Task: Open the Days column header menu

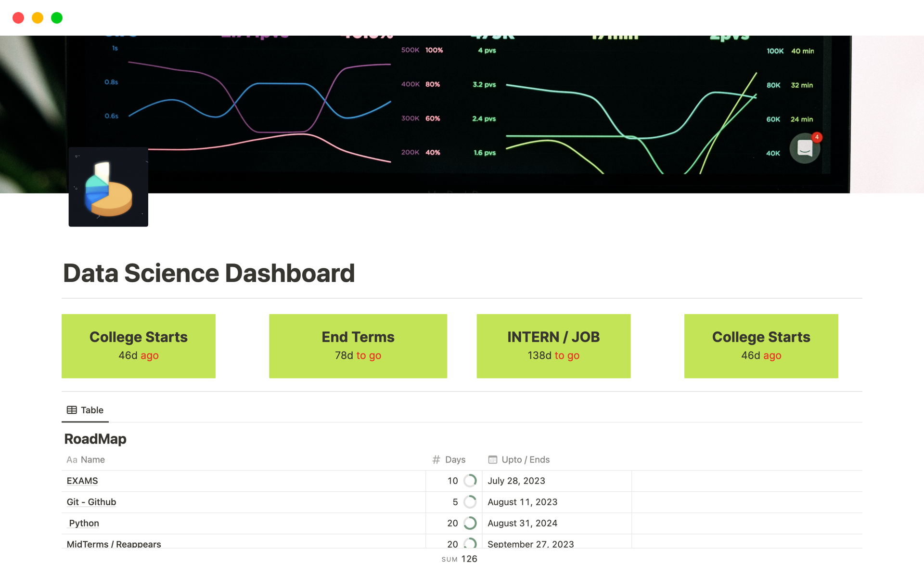Action: click(x=455, y=460)
